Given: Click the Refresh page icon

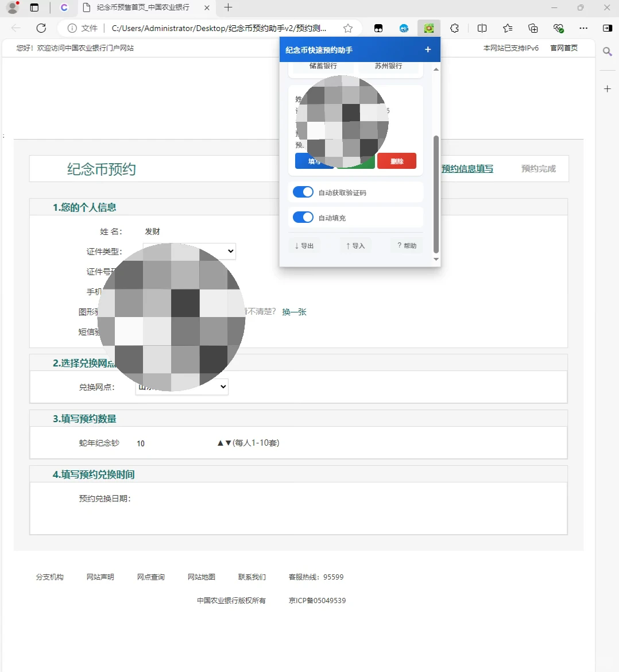Looking at the screenshot, I should pyautogui.click(x=41, y=28).
